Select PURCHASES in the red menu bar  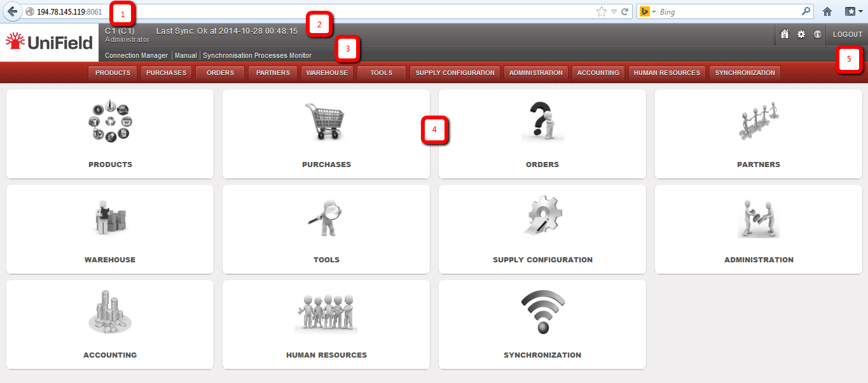166,72
